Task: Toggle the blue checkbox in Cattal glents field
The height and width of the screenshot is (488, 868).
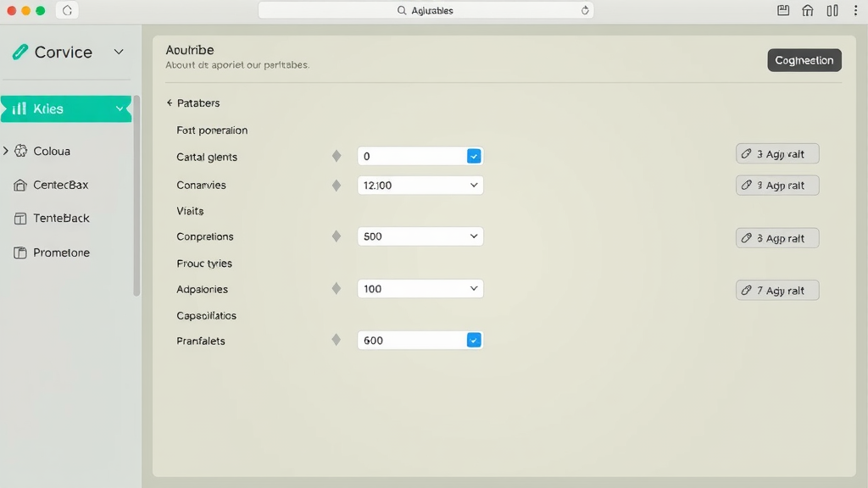Action: click(474, 156)
